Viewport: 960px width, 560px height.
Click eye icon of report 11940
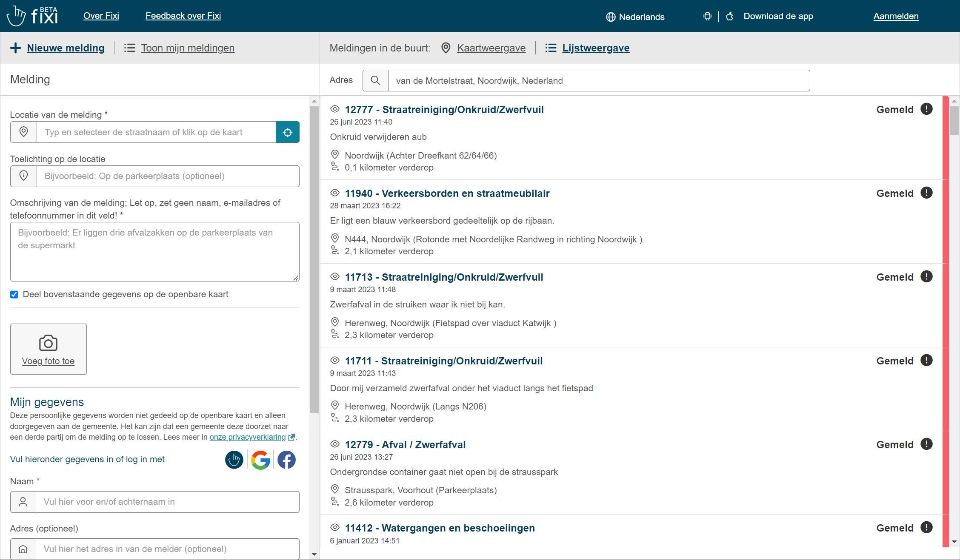pos(335,193)
